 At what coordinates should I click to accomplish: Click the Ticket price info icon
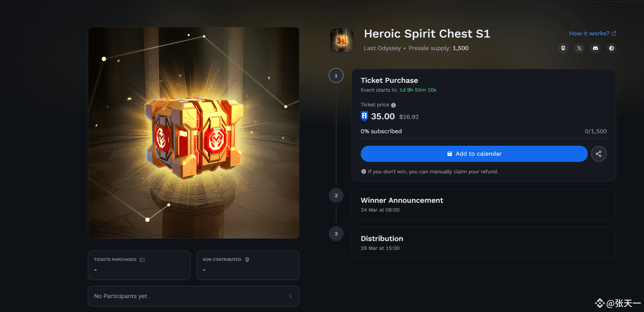tap(393, 105)
